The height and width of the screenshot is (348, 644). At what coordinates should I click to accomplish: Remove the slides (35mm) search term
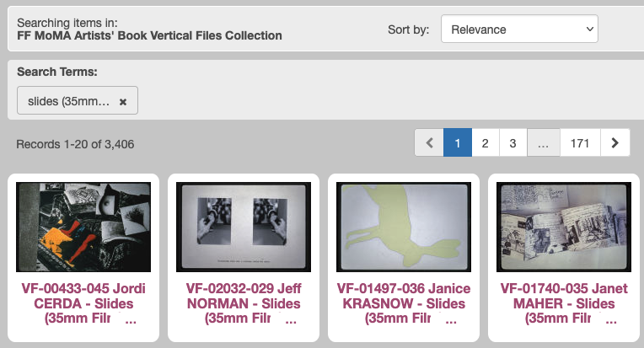point(123,101)
